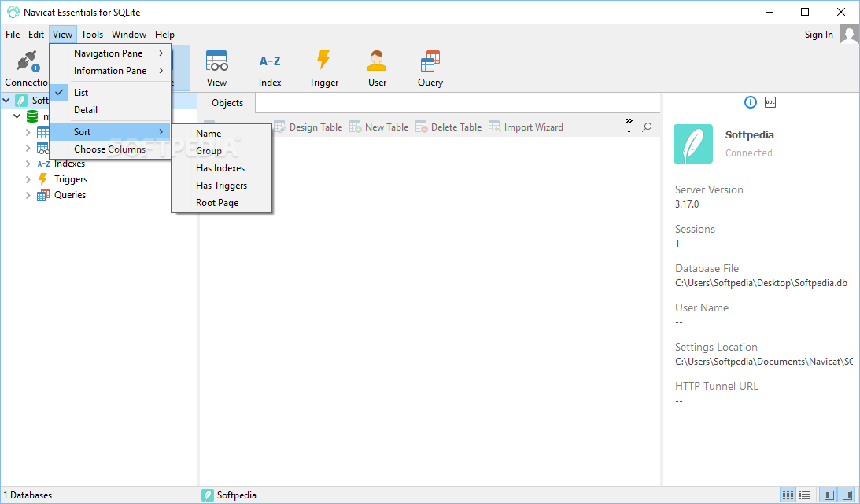Sort by Has Triggers
Viewport: 860px width, 504px height.
(222, 186)
